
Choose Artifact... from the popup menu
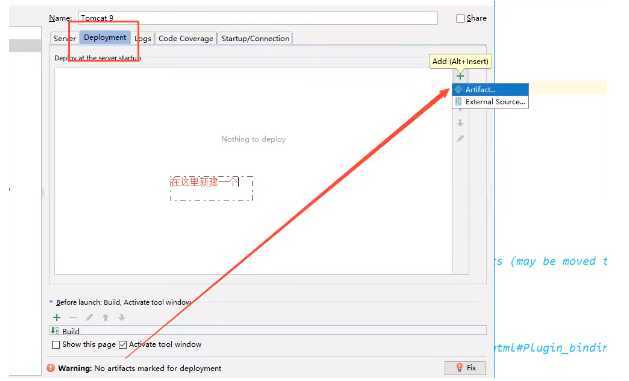[x=490, y=89]
